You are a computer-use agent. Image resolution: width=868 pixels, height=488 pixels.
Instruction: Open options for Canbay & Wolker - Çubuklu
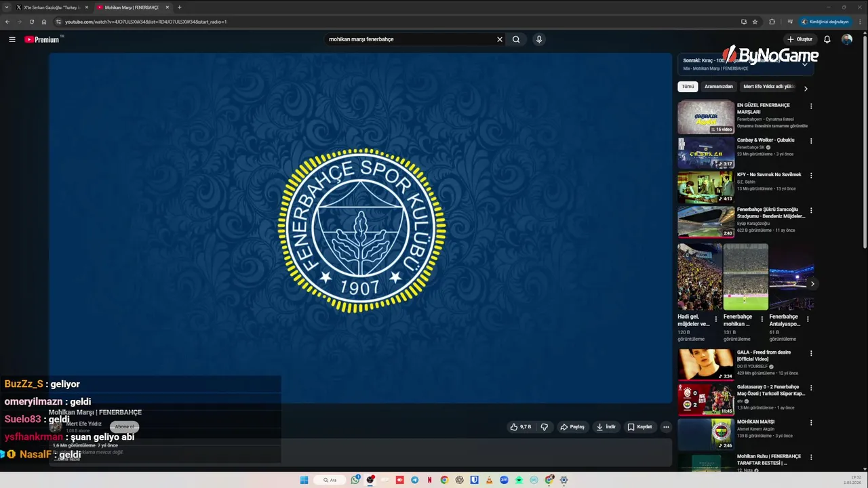811,141
